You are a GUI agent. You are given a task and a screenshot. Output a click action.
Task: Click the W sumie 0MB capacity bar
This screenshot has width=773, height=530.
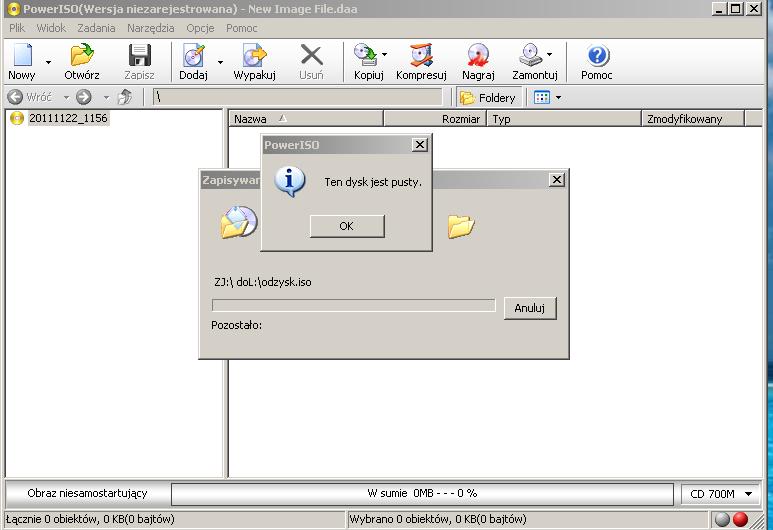click(422, 494)
